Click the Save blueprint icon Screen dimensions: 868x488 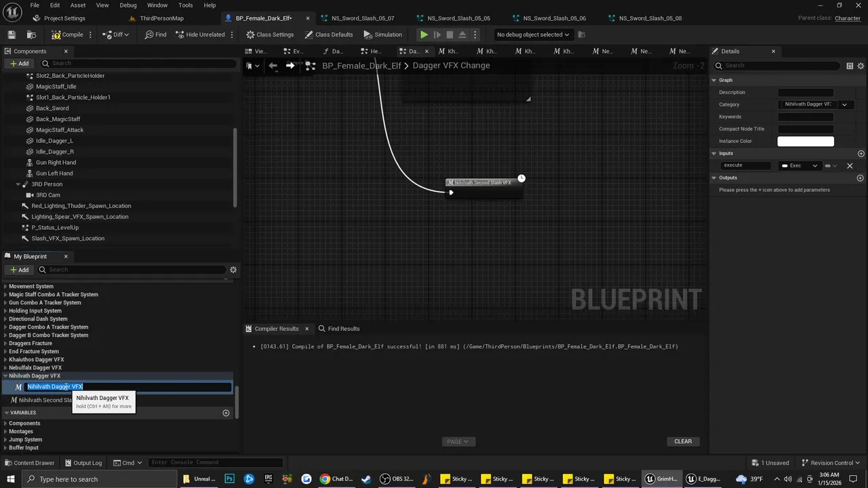pyautogui.click(x=12, y=35)
